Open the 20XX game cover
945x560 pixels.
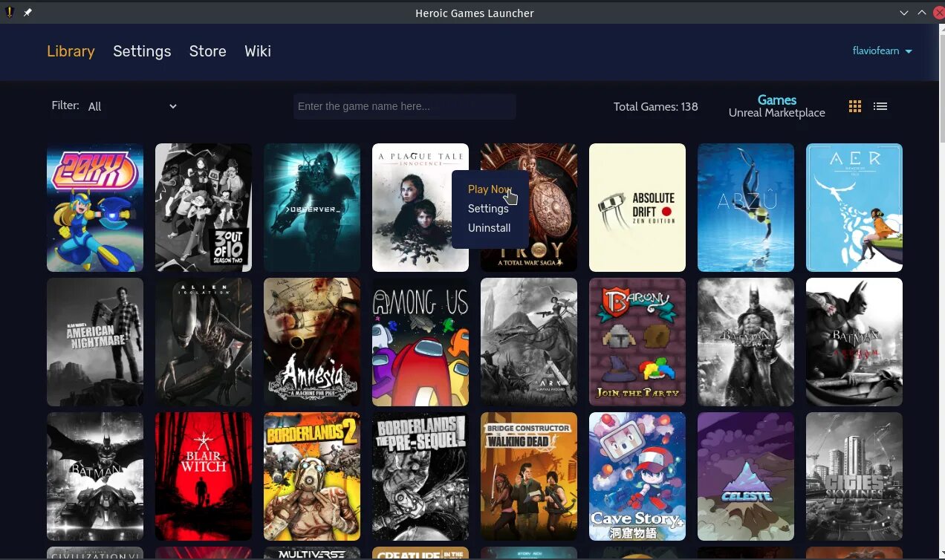(95, 207)
